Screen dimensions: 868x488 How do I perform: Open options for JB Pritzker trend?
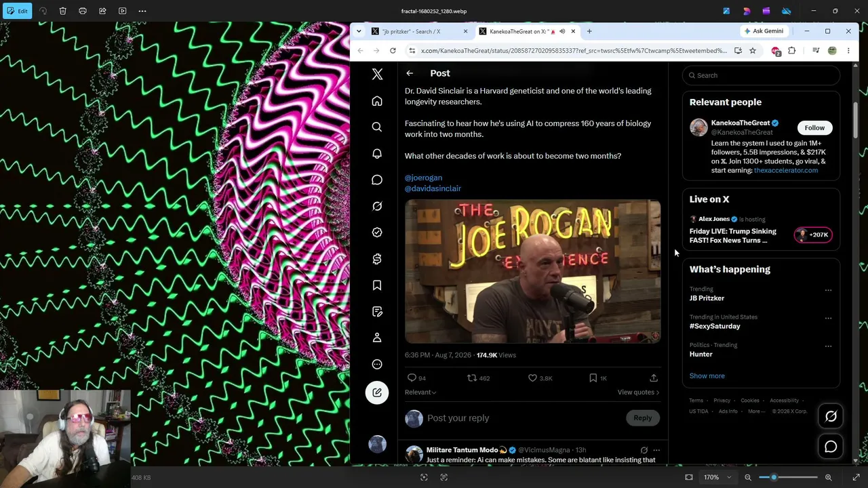(828, 290)
